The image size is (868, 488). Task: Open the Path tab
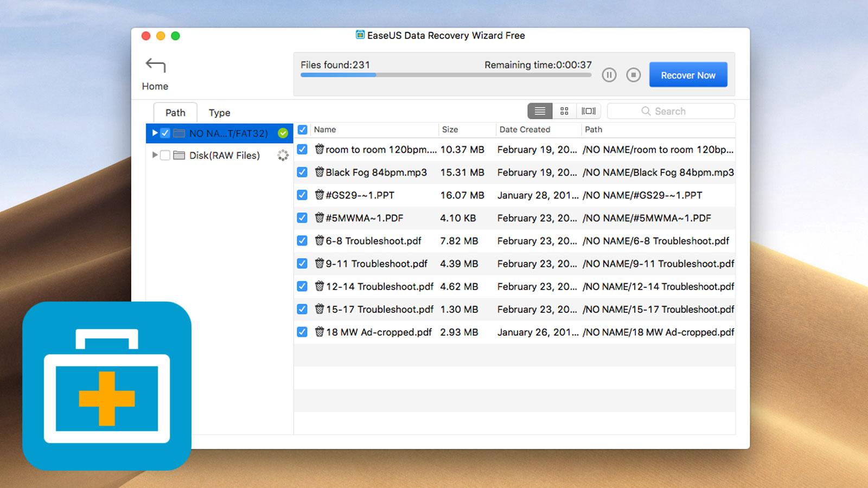coord(175,112)
